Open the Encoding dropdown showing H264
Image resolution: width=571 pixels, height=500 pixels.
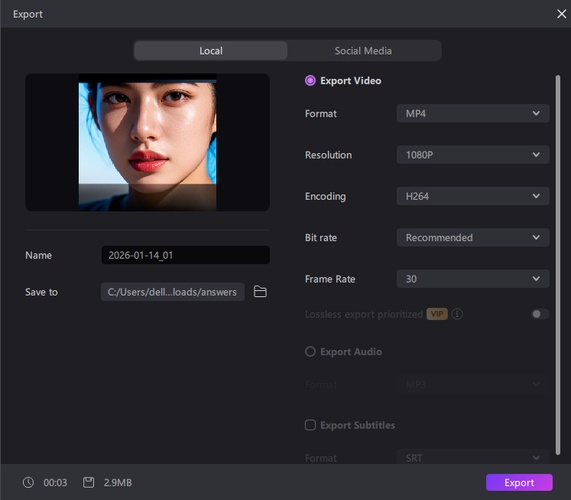tap(473, 196)
